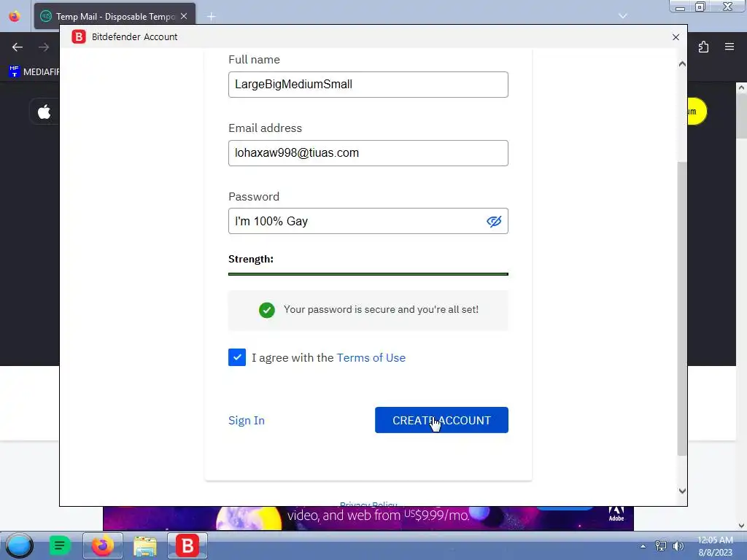Screen dimensions: 747x560
Task: Select the Temp Mail browser tab
Action: [115, 16]
